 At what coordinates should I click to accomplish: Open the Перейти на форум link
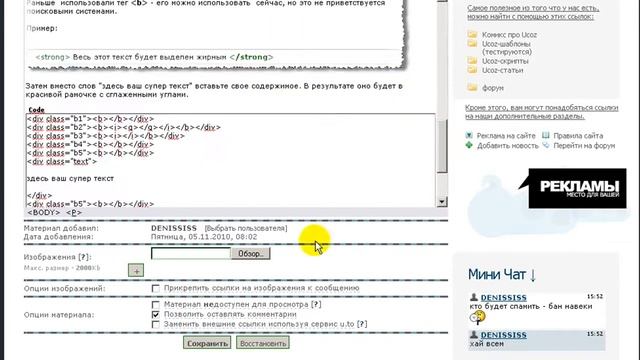(x=584, y=145)
